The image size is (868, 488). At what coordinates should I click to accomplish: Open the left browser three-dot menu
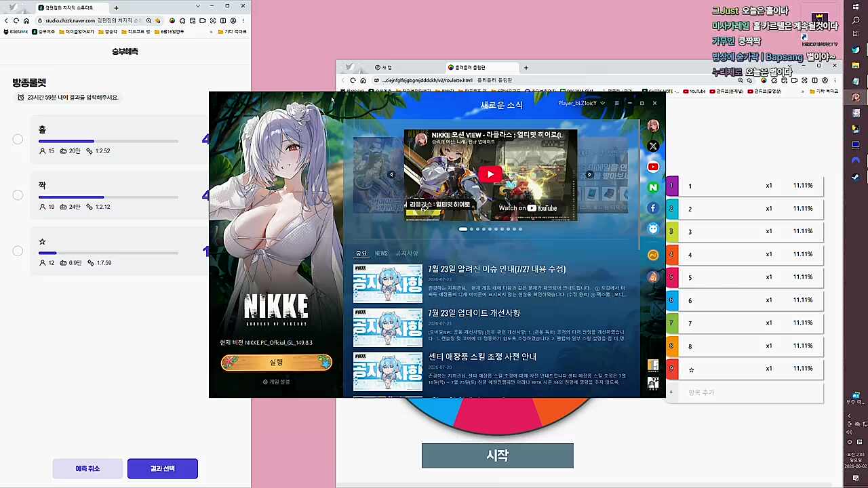[244, 21]
